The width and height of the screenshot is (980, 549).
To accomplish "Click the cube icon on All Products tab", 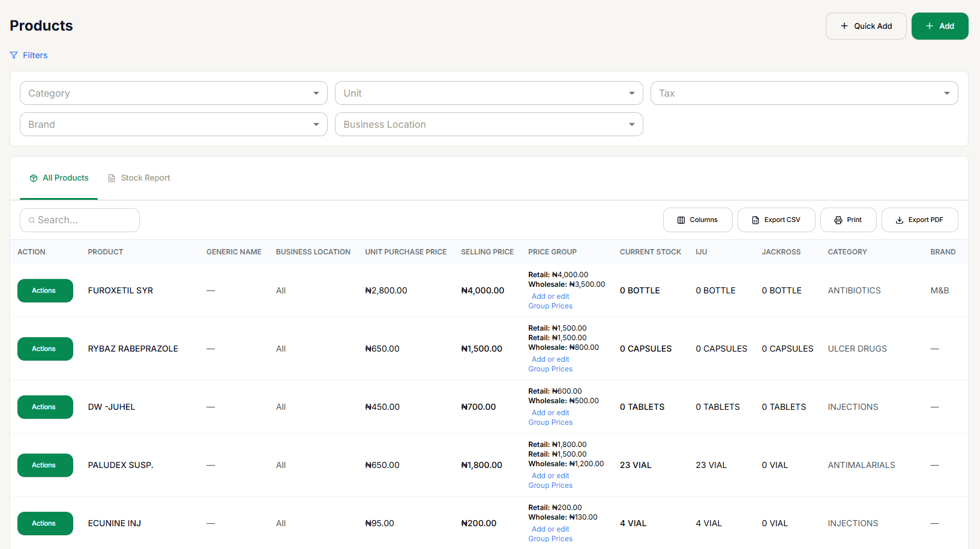I will pos(34,178).
